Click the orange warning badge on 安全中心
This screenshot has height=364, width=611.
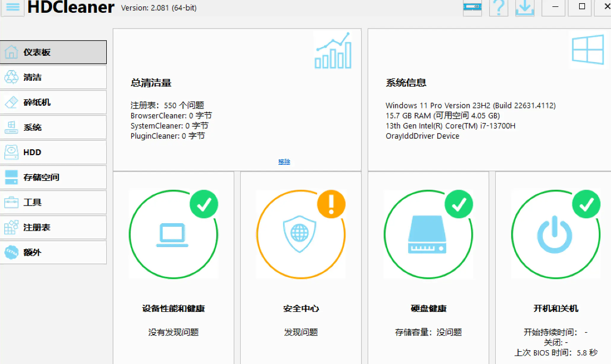331,204
